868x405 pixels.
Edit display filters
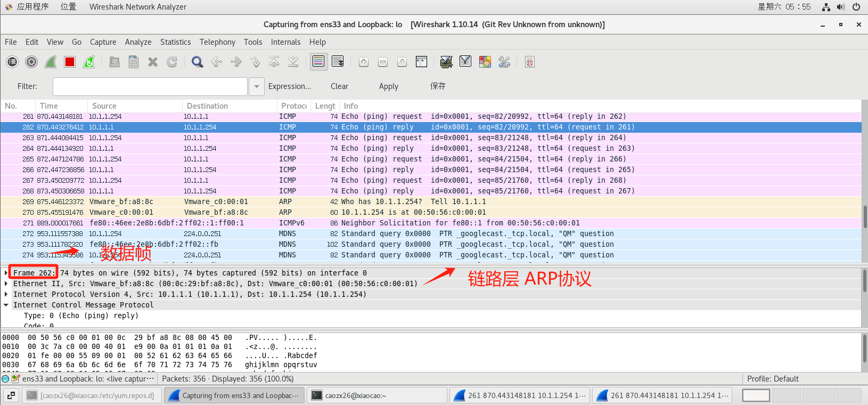tap(465, 62)
